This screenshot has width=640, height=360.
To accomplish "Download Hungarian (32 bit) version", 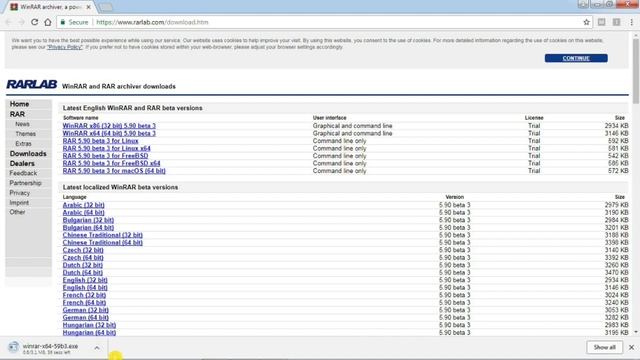I will tap(89, 325).
